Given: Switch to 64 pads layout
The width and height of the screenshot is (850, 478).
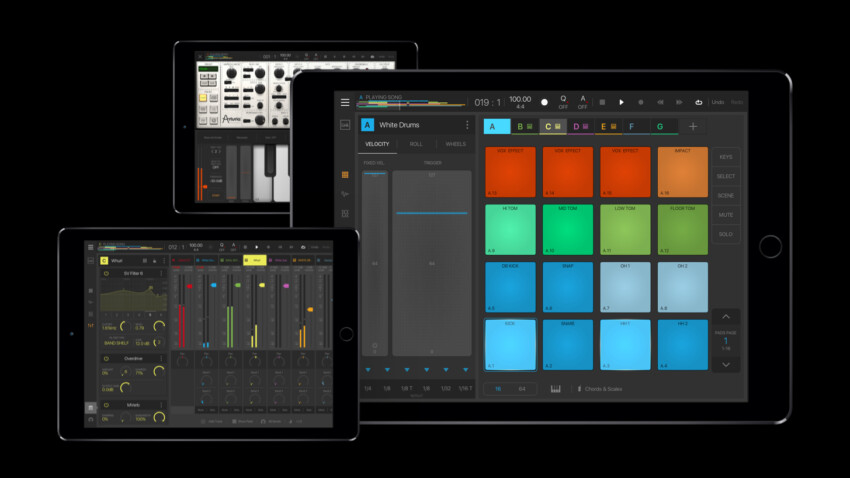Looking at the screenshot, I should tap(522, 389).
